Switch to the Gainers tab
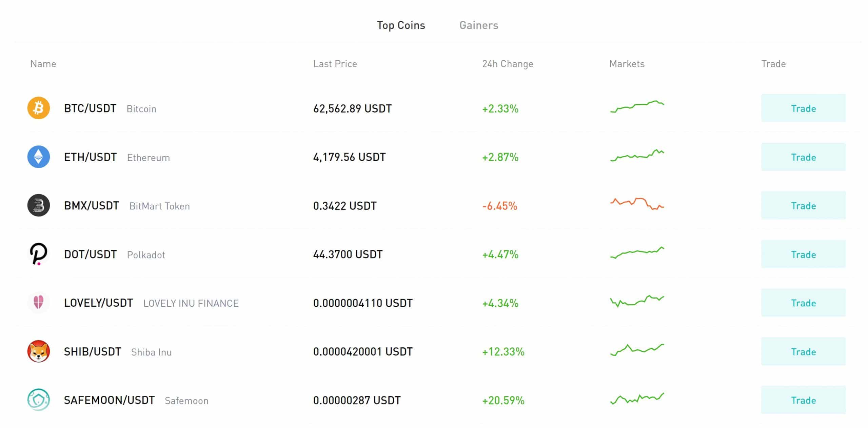Viewport: 868px width, 428px height. click(x=478, y=25)
